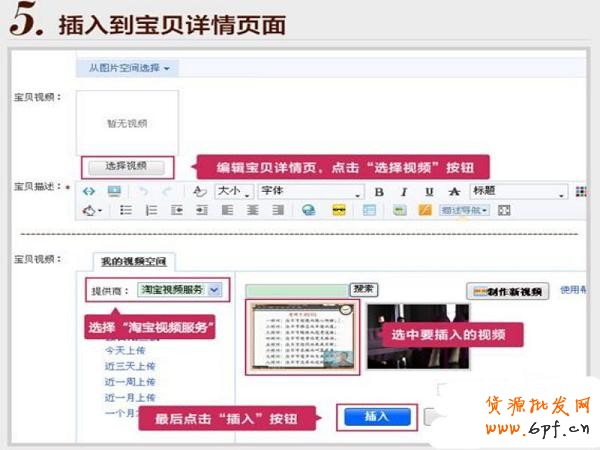Viewport: 600px width, 450px height.
Task: Expand the 淘宝视频服务 provider dropdown
Action: pyautogui.click(x=216, y=290)
